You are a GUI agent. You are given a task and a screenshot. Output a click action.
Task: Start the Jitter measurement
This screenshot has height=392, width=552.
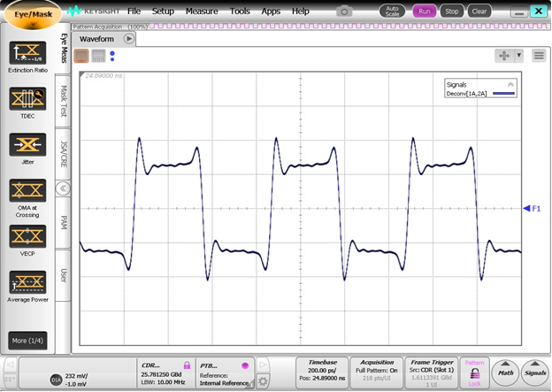(27, 145)
